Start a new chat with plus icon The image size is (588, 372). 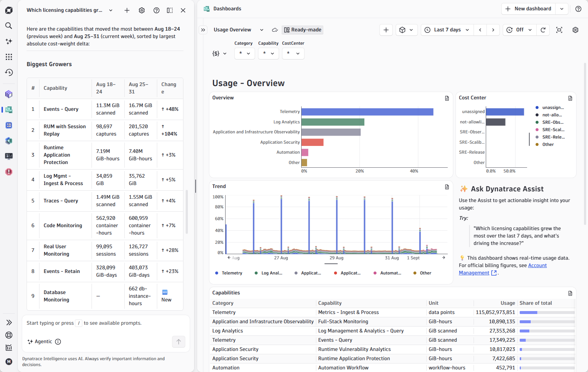[x=127, y=10]
